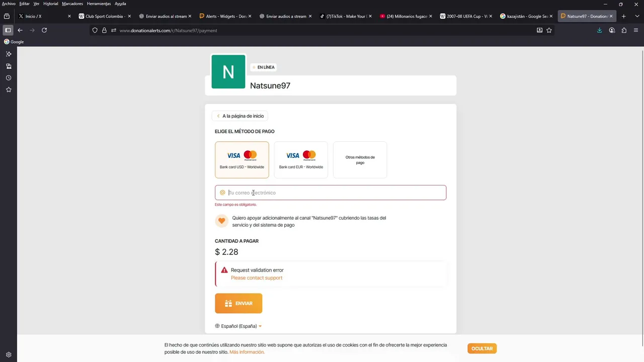Click the tracking protection shield icon
This screenshot has width=644, height=362.
[95, 30]
